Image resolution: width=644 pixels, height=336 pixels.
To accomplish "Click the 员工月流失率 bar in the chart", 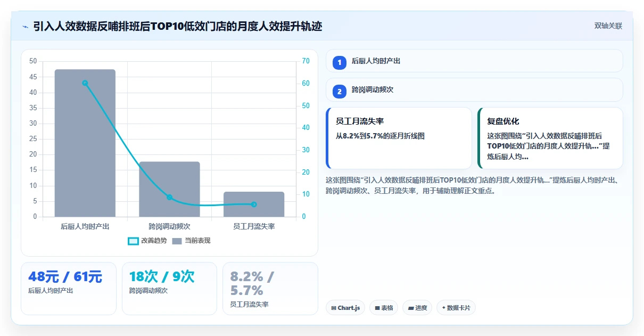I will (x=254, y=204).
